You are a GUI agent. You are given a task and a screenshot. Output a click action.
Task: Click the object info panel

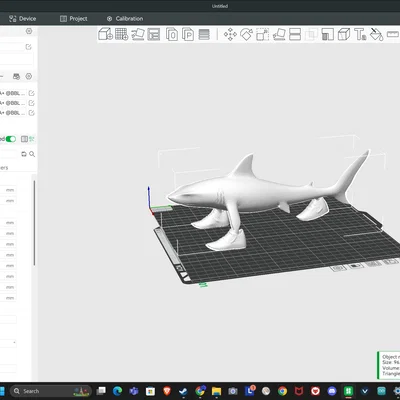pos(389,365)
